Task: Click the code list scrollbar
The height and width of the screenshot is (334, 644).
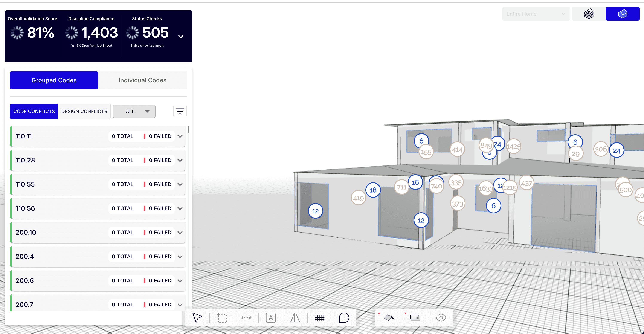Action: point(189,129)
